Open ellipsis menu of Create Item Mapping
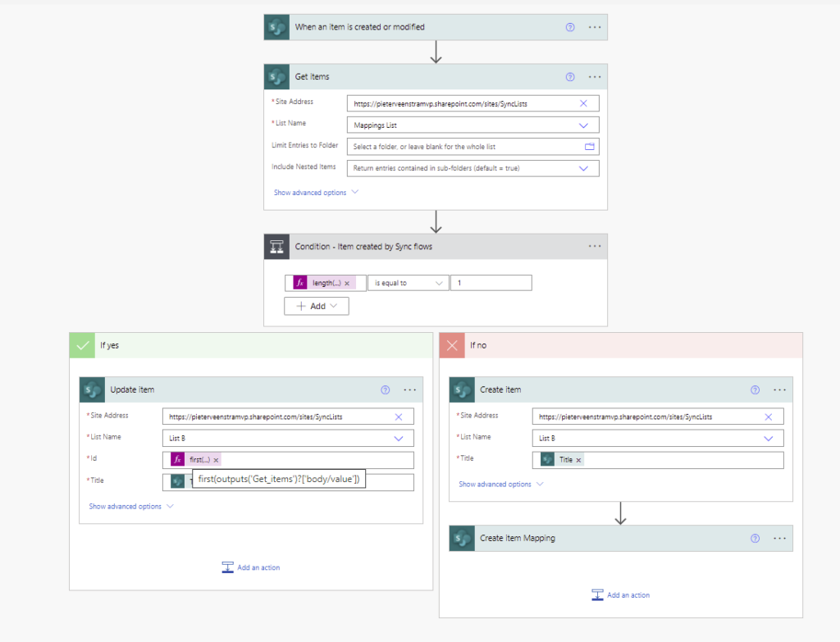 (x=779, y=538)
